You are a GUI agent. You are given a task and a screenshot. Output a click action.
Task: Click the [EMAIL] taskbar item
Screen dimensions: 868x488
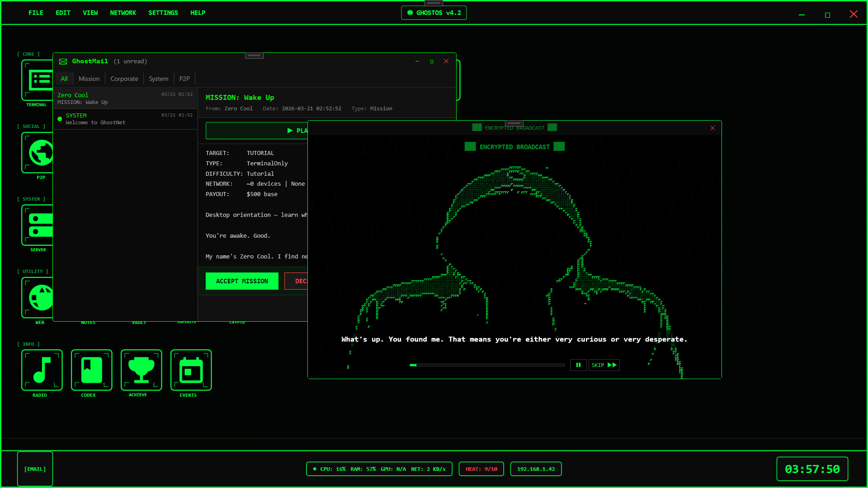[x=35, y=469]
